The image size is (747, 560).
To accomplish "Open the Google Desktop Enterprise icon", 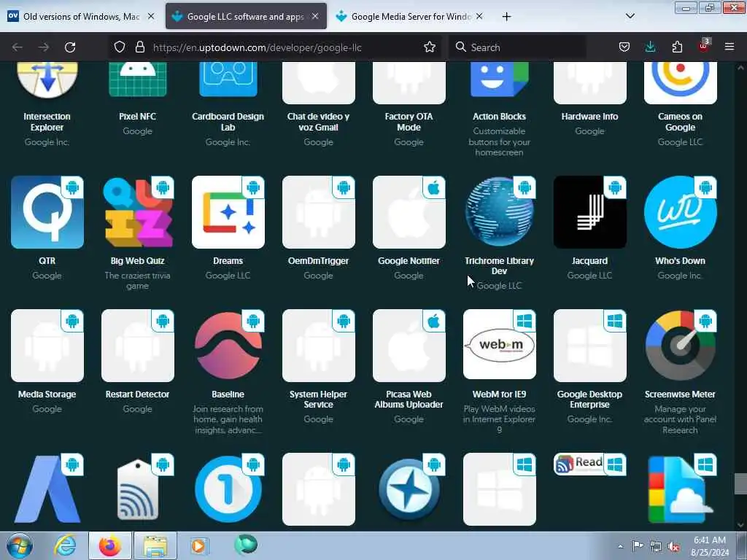I will pos(589,346).
